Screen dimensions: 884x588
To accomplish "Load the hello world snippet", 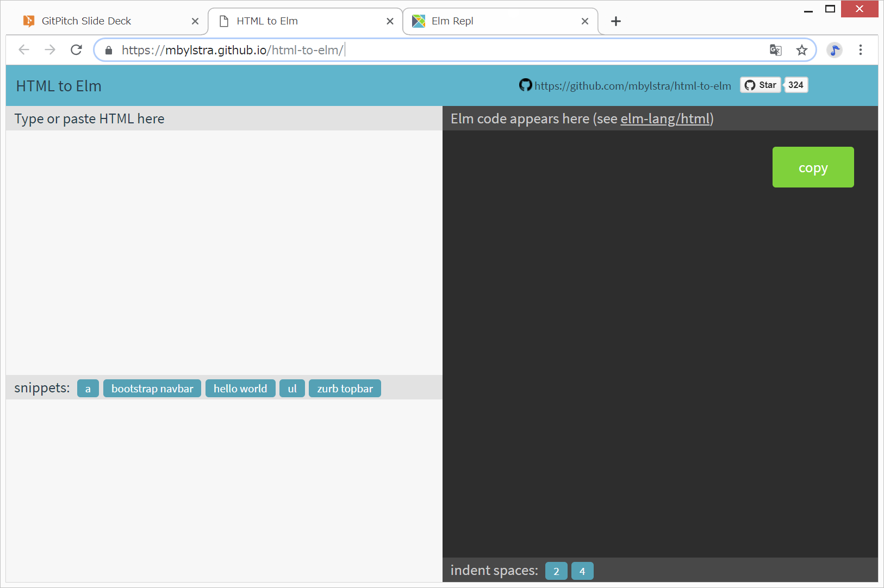I will (x=240, y=389).
